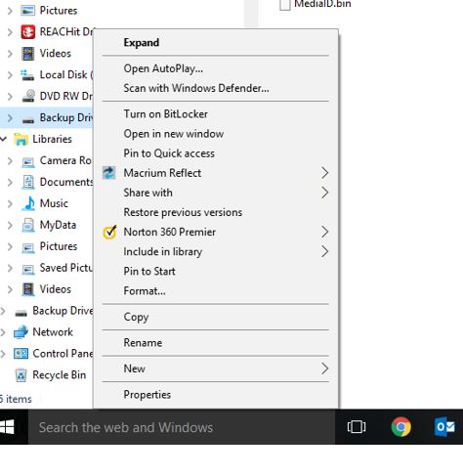Click the MediaID.bin file icon

285,5
